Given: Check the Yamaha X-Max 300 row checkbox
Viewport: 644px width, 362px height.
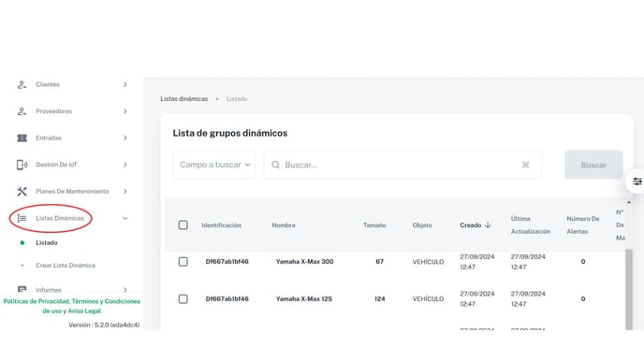Looking at the screenshot, I should coord(183,262).
